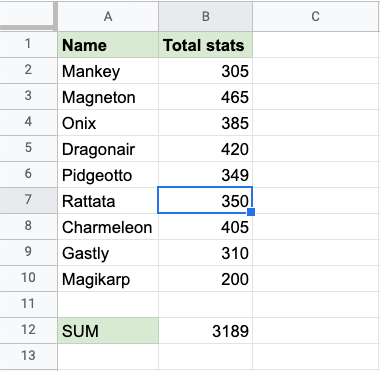The height and width of the screenshot is (371, 380).
Task: Select the sum total cell 3189
Action: [206, 331]
